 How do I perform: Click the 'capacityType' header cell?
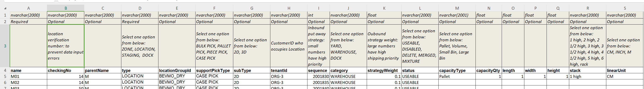457,71
